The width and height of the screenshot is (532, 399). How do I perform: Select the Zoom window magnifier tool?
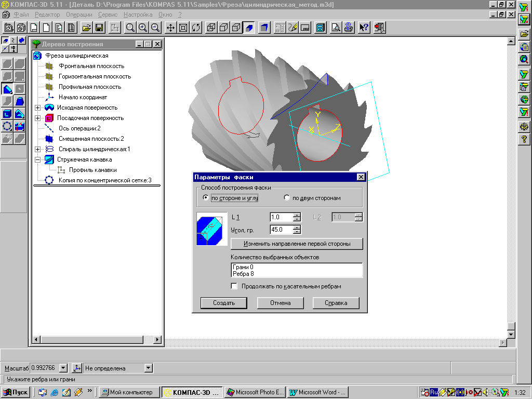coord(130,28)
